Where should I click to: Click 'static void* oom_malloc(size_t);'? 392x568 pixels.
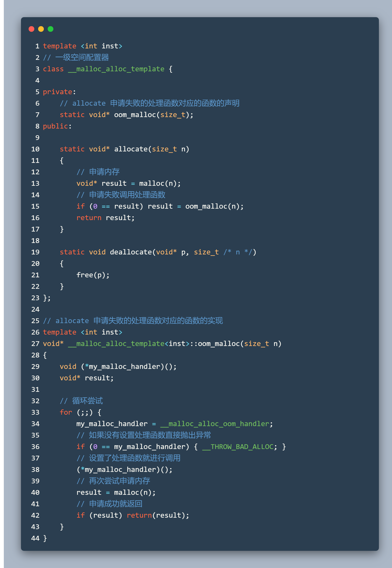click(x=127, y=115)
